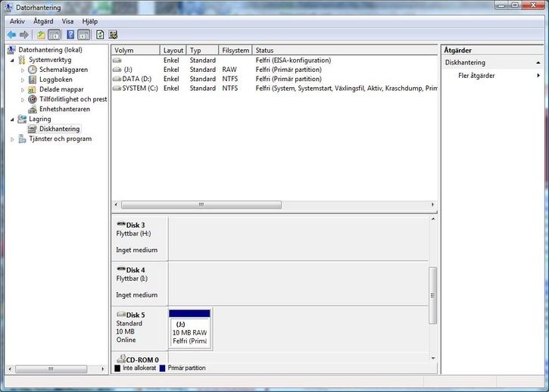Click the Forward arrow toolbar icon
This screenshot has width=549, height=392.
[23, 35]
